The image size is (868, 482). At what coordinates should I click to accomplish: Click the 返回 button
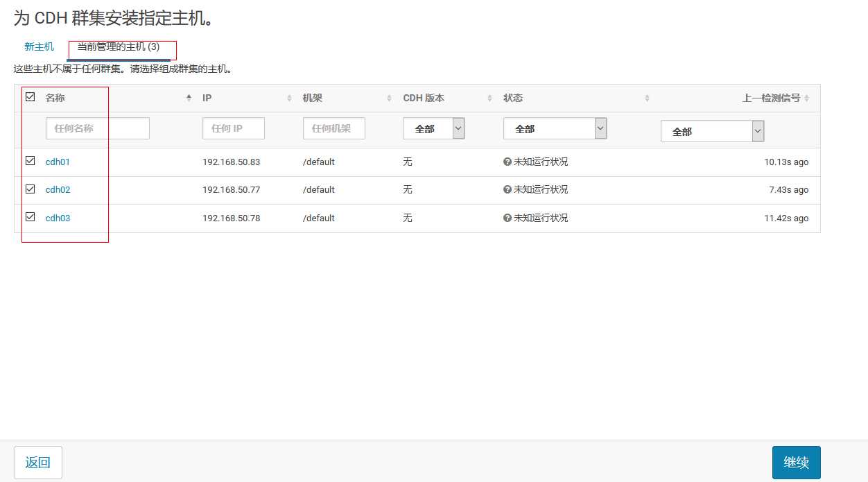(x=38, y=463)
